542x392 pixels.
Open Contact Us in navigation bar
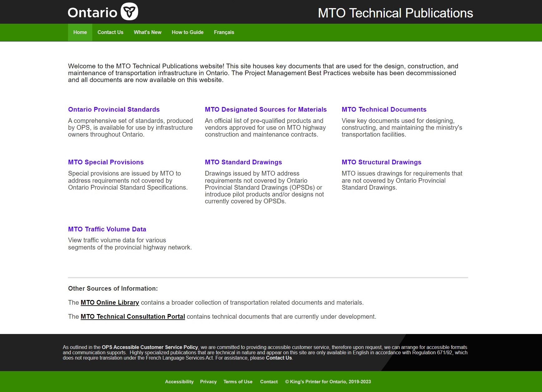[x=110, y=32]
